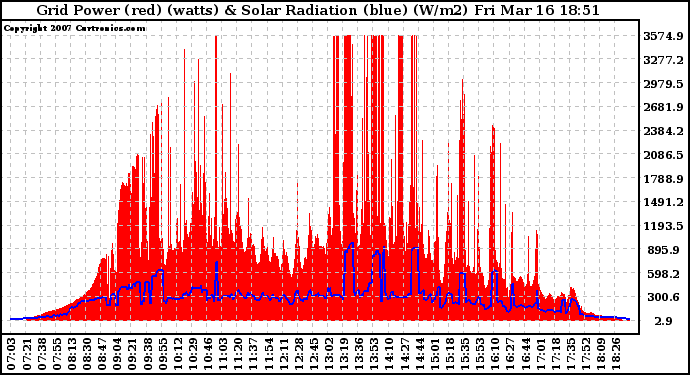The width and height of the screenshot is (690, 375).
Task: Click the 13:36 time label
Action: 359,354
